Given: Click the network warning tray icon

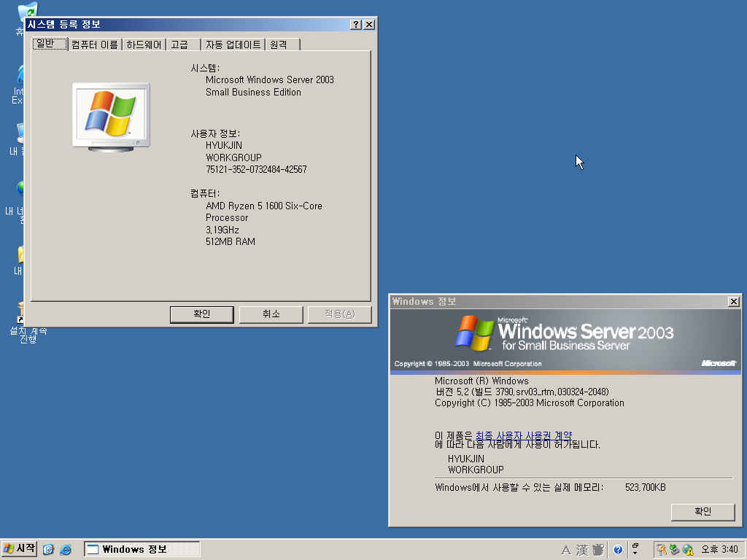Looking at the screenshot, I should pos(687,550).
